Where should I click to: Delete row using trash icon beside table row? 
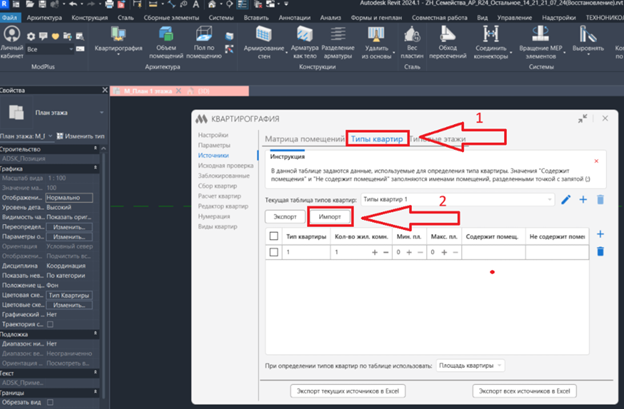pyautogui.click(x=601, y=251)
